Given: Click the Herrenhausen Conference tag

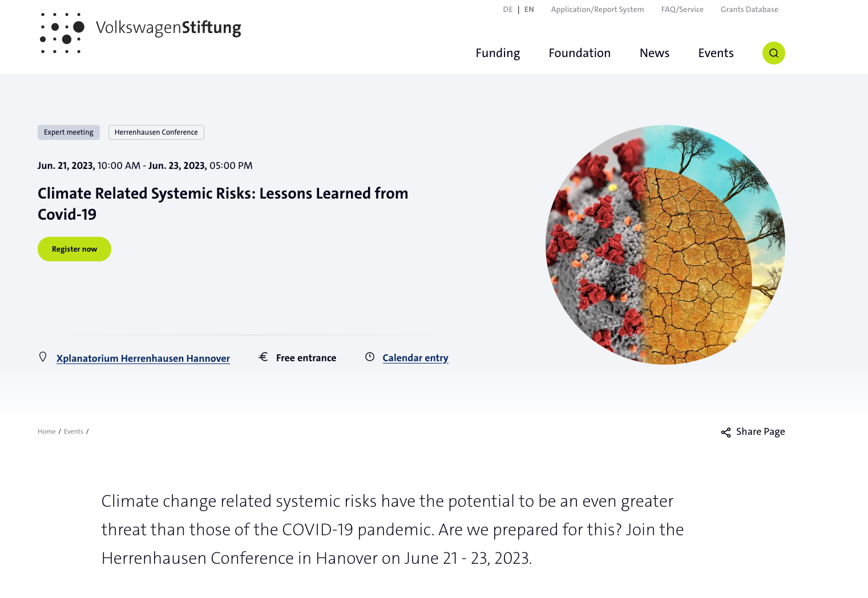Looking at the screenshot, I should (156, 132).
